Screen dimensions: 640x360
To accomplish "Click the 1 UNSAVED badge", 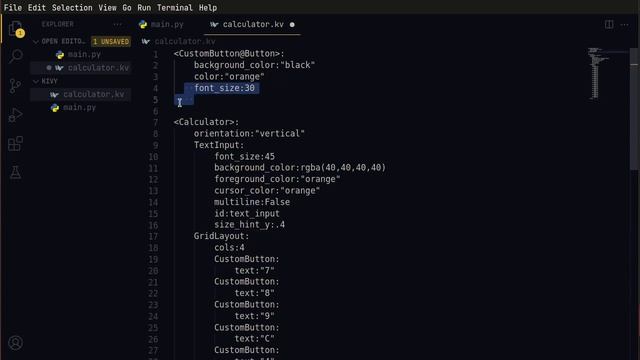I will point(111,42).
